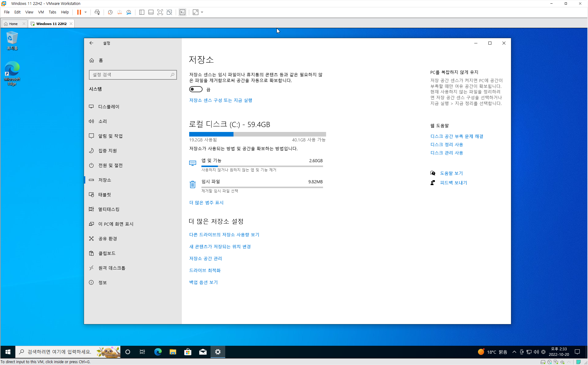Turn on the Storage Sense toggle

(x=196, y=89)
